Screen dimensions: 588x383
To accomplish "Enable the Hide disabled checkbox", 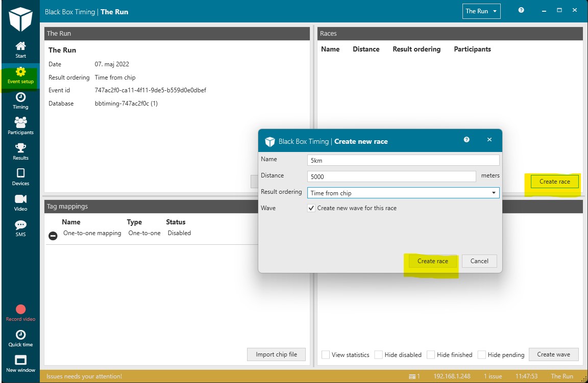I will (378, 354).
